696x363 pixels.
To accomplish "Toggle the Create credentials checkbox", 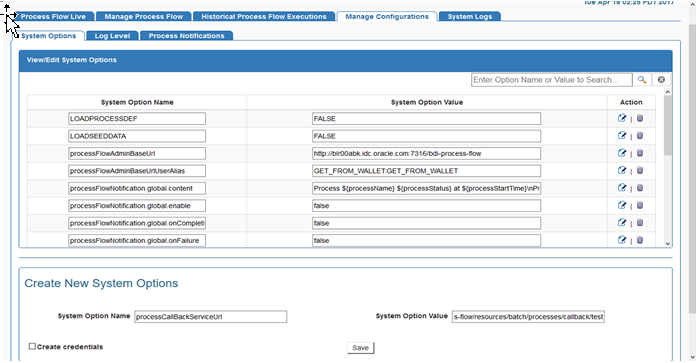I will pyautogui.click(x=32, y=346).
